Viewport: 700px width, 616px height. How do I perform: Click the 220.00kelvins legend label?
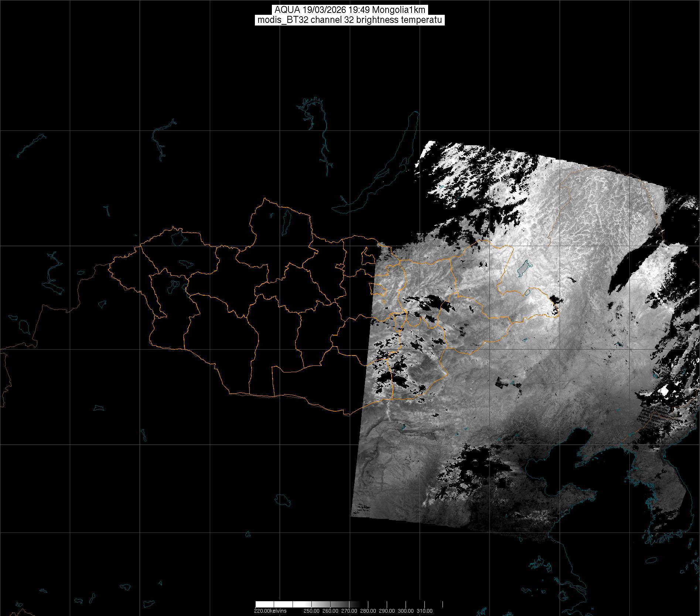(270, 611)
